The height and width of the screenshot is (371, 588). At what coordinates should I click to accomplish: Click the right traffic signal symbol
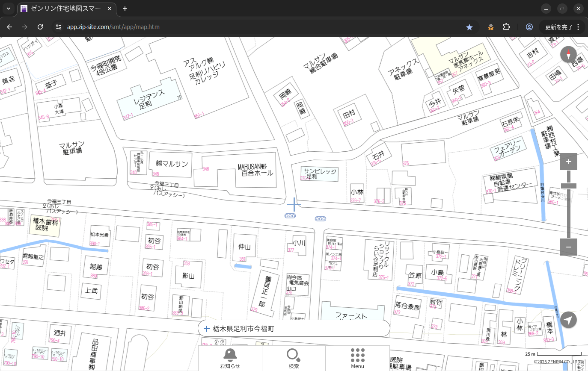[x=321, y=219]
